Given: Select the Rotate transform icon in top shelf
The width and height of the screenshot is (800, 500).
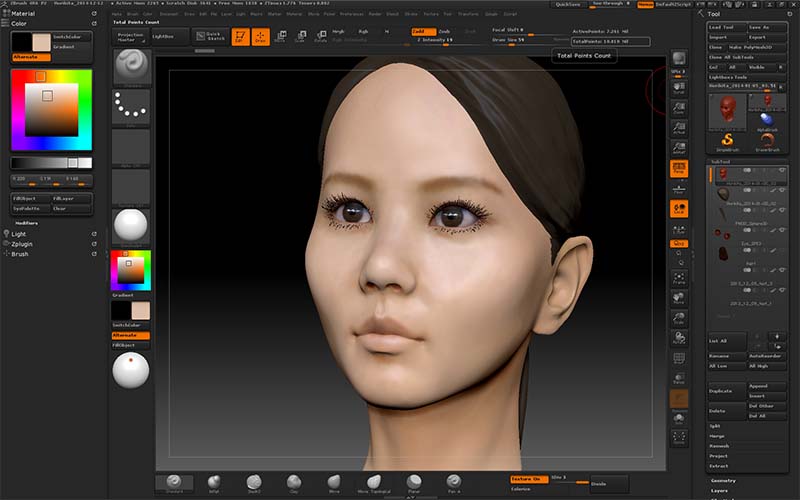Looking at the screenshot, I should point(321,36).
